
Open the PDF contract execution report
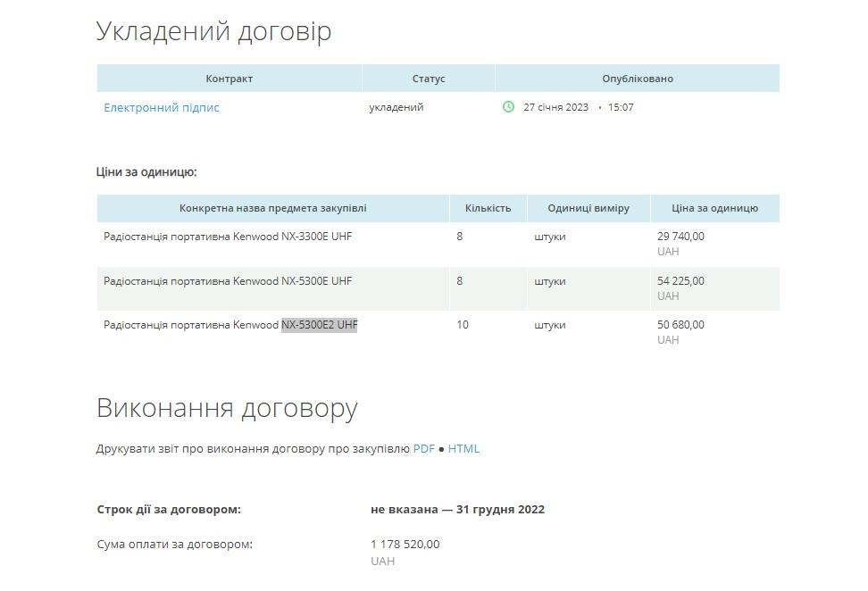(424, 448)
